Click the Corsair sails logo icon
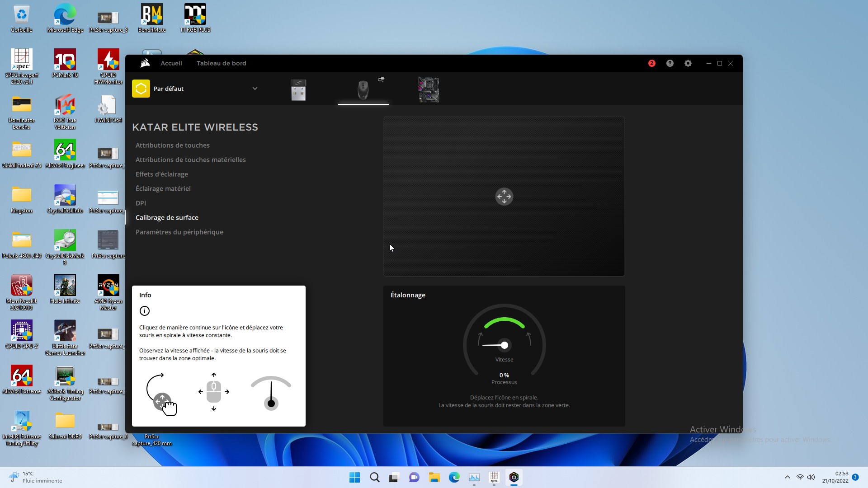Screen dimensions: 868x488 [x=145, y=63]
